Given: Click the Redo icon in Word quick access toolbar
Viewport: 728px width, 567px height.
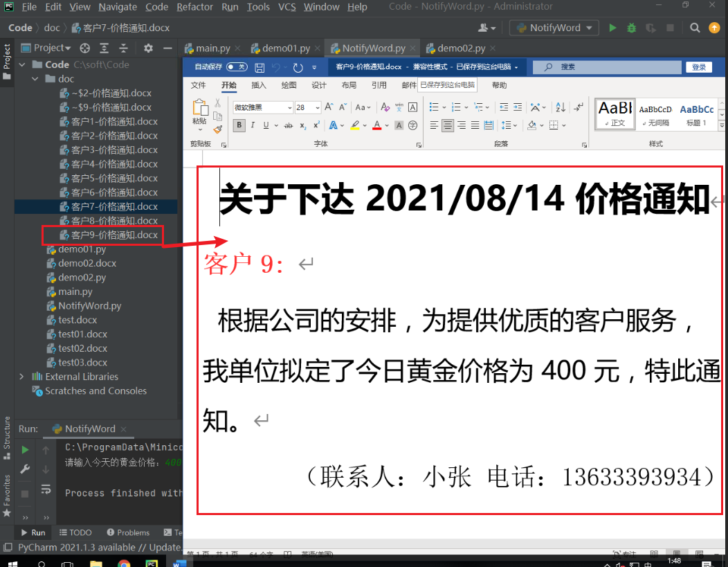Looking at the screenshot, I should (x=298, y=67).
